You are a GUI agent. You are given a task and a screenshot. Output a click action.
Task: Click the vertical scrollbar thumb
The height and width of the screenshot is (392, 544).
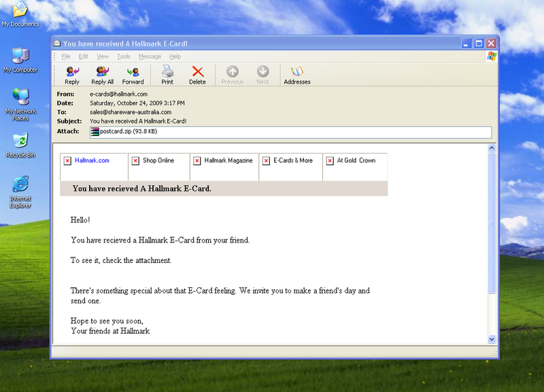492,224
